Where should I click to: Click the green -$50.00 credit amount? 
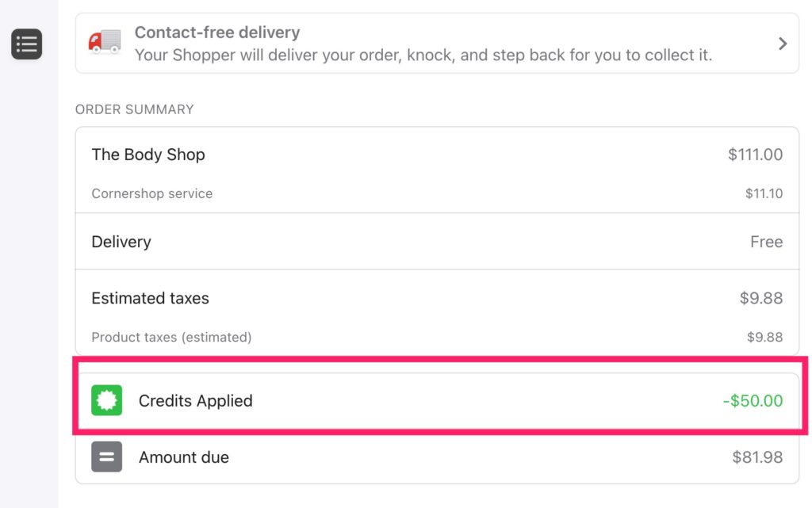click(753, 401)
